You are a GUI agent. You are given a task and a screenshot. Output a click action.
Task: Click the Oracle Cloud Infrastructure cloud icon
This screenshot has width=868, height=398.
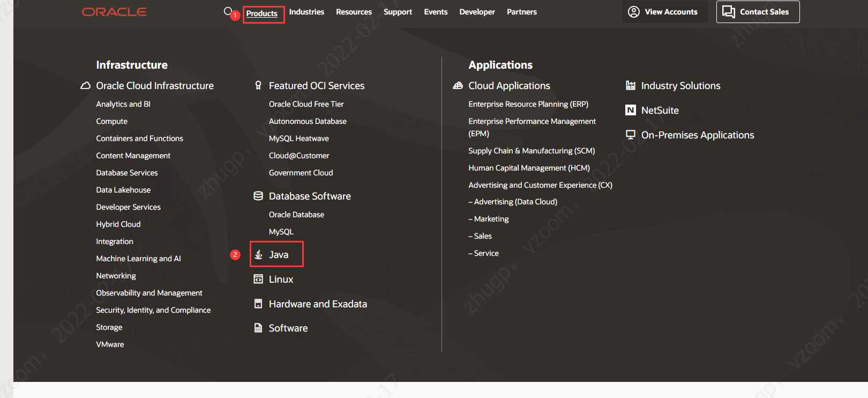pyautogui.click(x=85, y=86)
